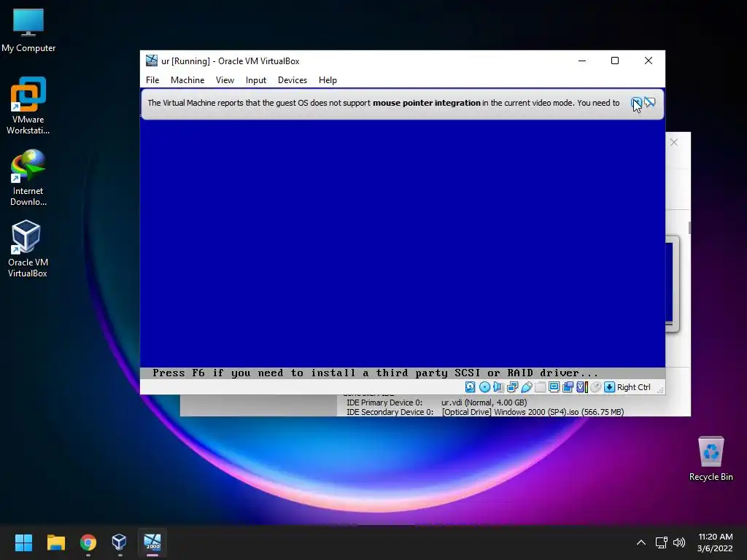Minimize the ur VirtualBox window
The height and width of the screenshot is (560, 747).
click(582, 61)
